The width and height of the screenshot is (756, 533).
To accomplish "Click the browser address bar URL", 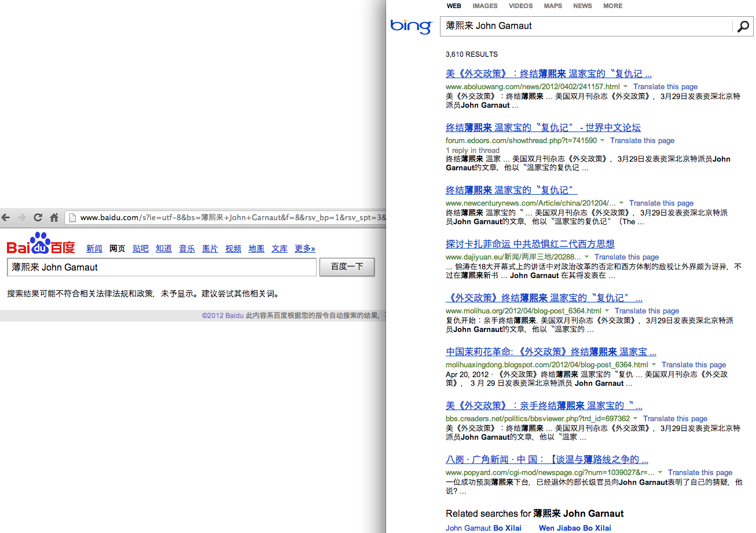I will pos(232,218).
